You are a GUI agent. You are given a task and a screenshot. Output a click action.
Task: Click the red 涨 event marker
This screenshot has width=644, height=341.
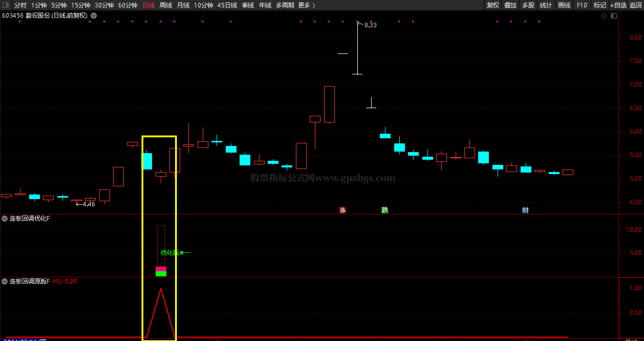(342, 210)
